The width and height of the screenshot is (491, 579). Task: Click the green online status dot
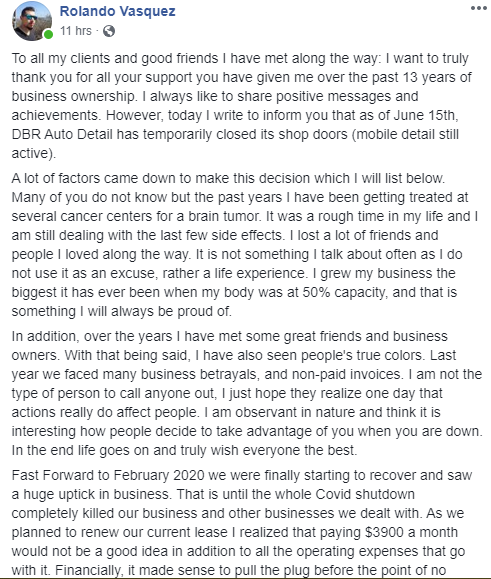click(48, 35)
